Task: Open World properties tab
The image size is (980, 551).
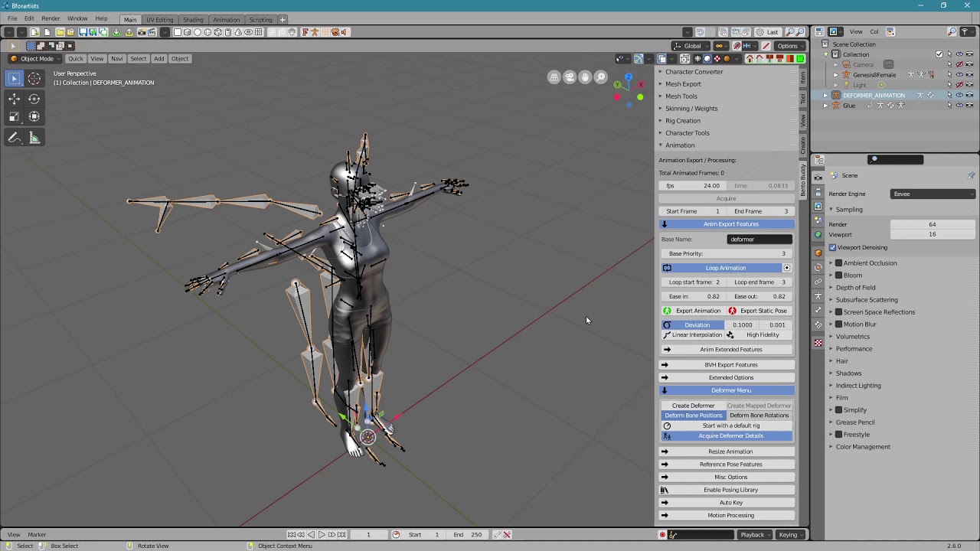Action: coord(818,234)
